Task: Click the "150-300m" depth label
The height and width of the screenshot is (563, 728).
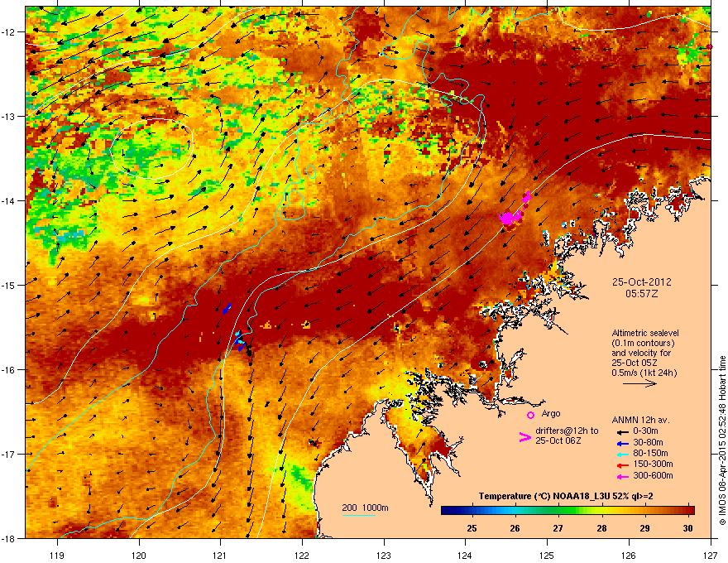Action: click(653, 464)
